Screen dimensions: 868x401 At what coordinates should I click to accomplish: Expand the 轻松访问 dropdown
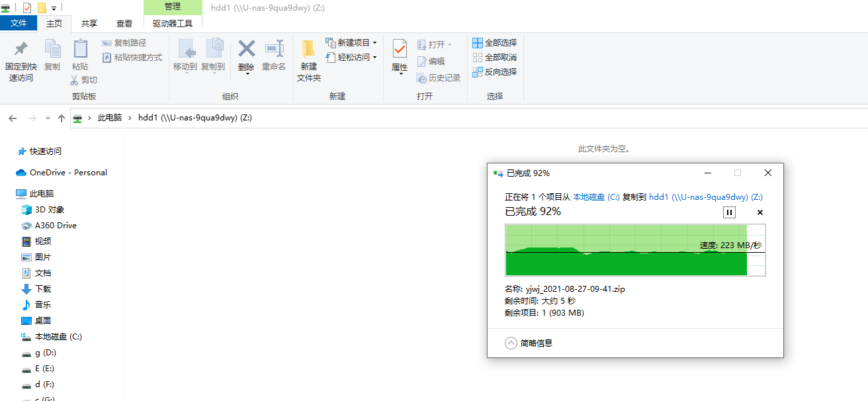[374, 56]
